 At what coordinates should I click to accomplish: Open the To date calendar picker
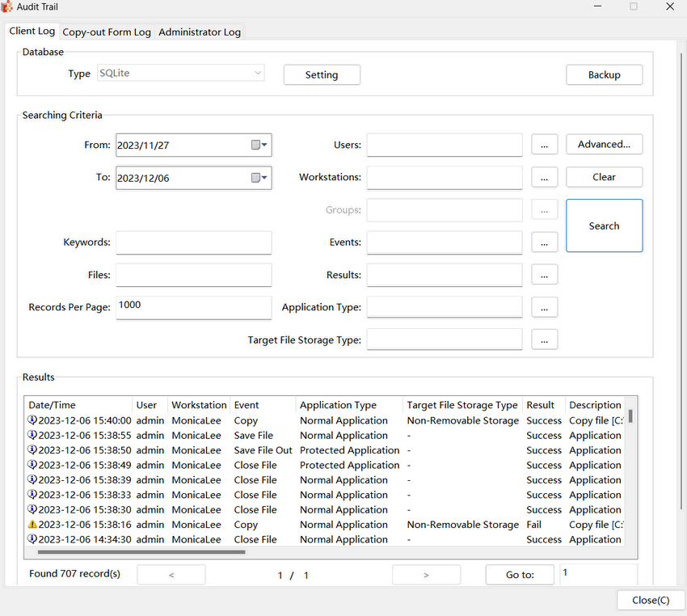pos(259,178)
